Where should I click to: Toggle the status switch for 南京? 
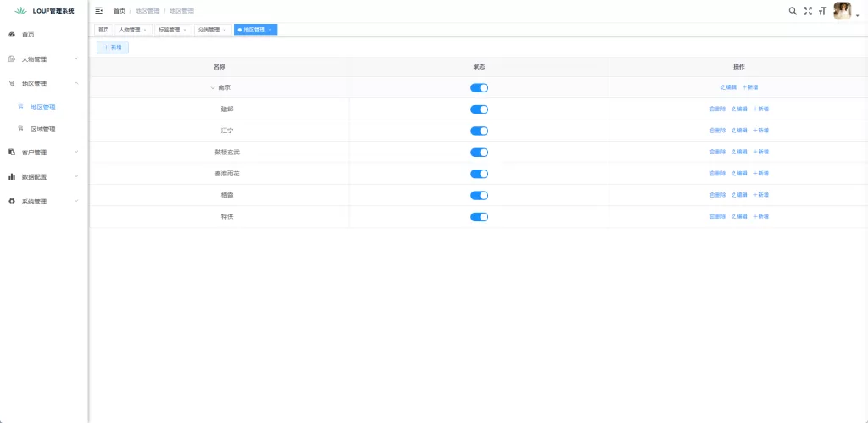[479, 87]
